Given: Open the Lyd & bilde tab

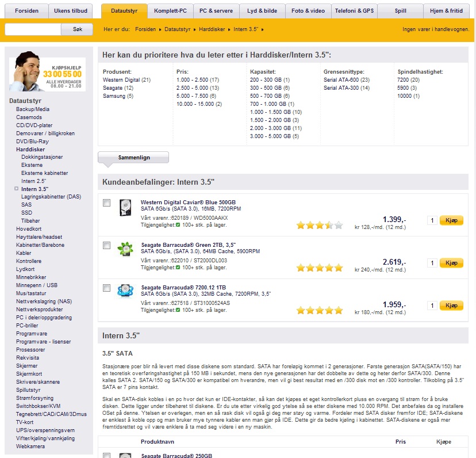Looking at the screenshot, I should click(x=262, y=11).
